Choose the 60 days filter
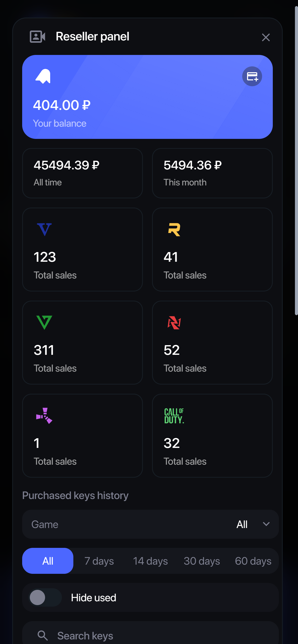The image size is (298, 644). tap(253, 561)
